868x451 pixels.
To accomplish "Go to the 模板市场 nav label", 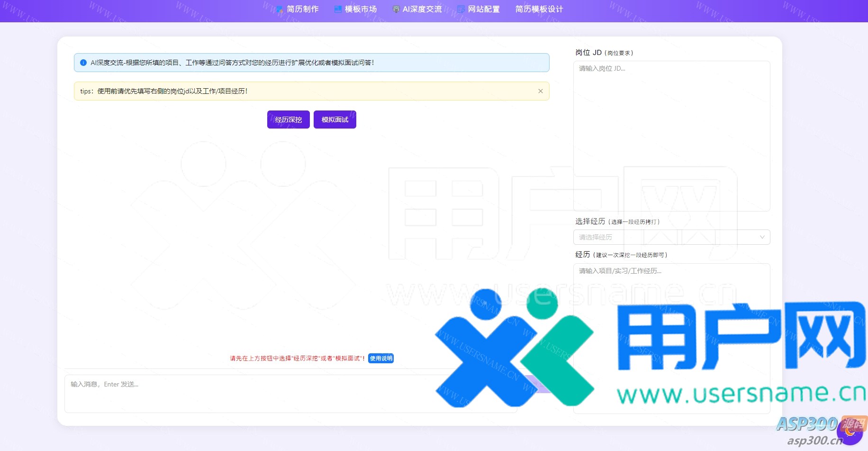I will tap(361, 9).
